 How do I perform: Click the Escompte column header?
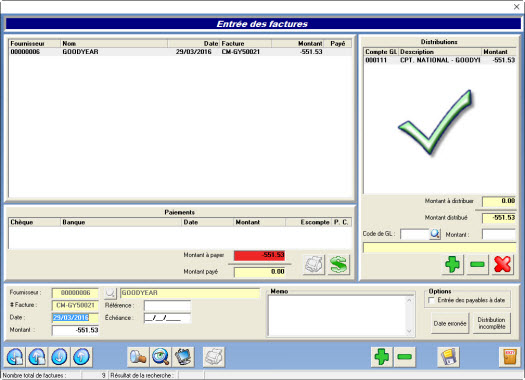[308, 222]
